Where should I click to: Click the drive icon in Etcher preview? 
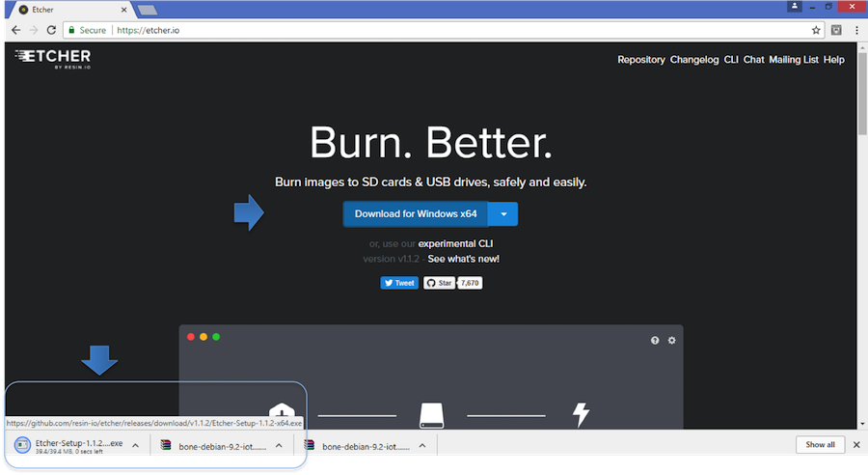(x=431, y=415)
